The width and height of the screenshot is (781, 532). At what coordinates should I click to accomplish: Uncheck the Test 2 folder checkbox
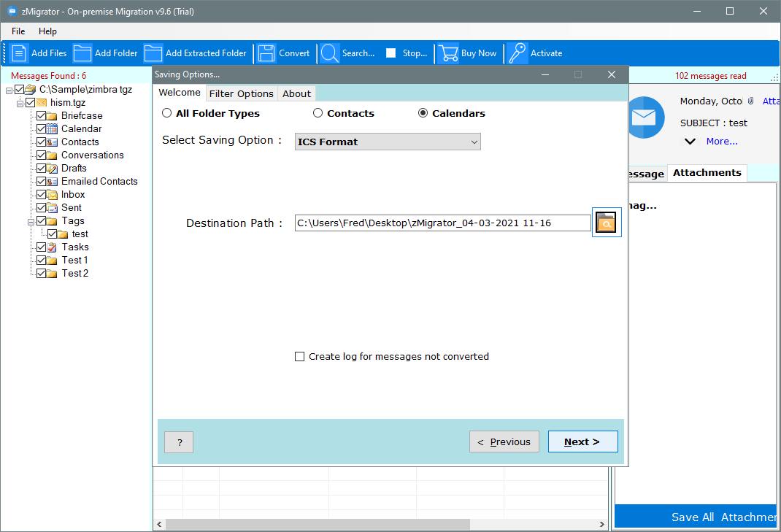click(42, 273)
